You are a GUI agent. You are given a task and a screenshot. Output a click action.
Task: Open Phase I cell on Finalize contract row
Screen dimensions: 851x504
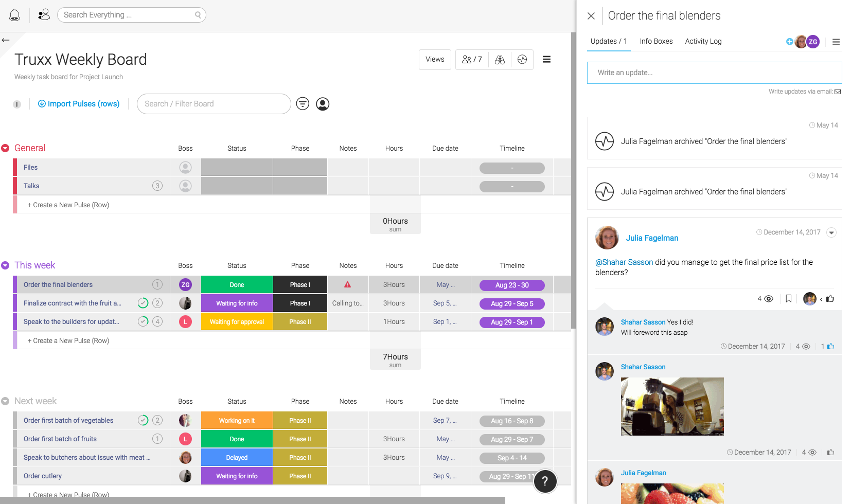coord(300,303)
